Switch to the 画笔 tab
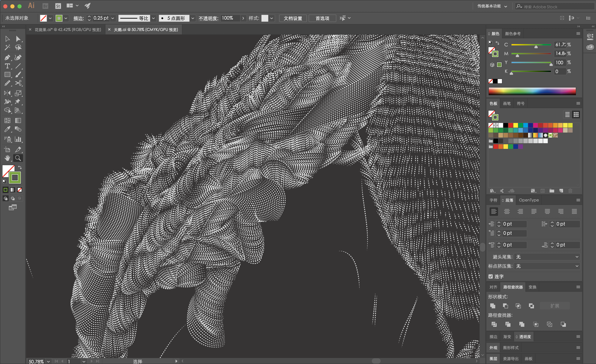 point(507,104)
